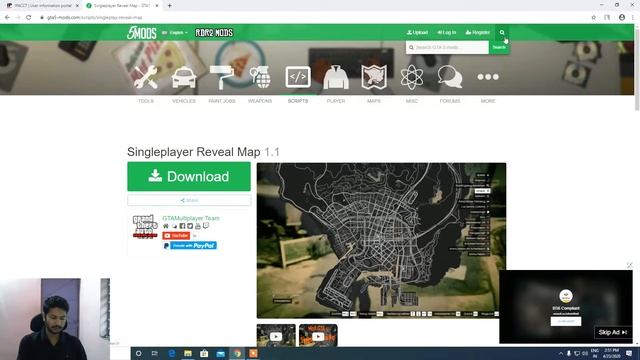Open the author's YouTube icon

click(x=198, y=226)
